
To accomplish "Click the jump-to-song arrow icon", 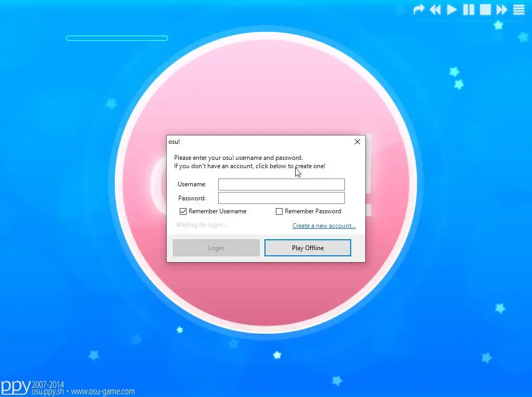I will (419, 9).
